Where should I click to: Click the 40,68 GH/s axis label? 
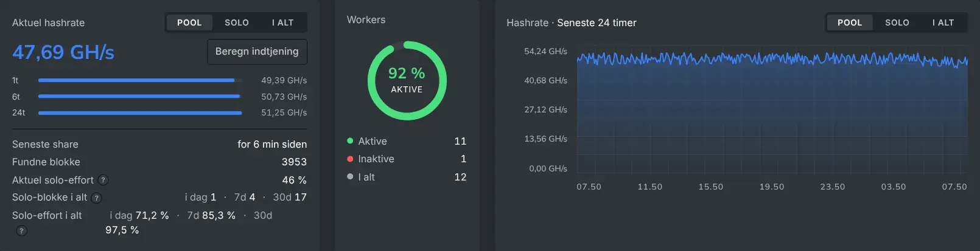tap(545, 80)
